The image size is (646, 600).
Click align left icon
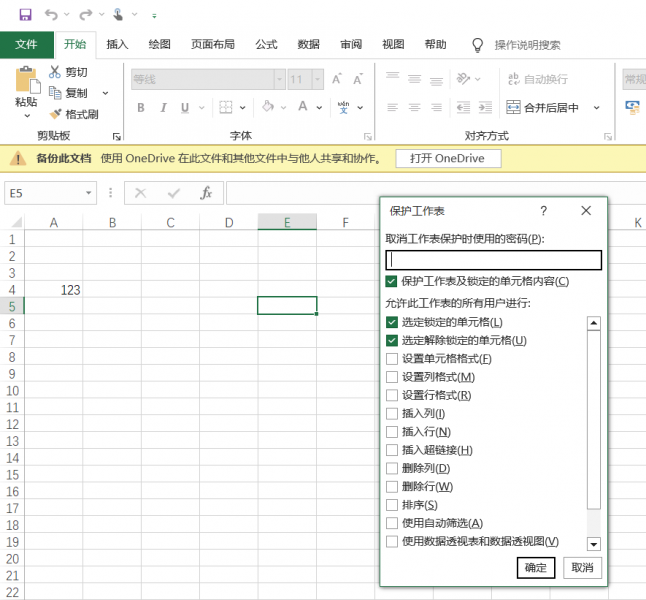[x=393, y=108]
